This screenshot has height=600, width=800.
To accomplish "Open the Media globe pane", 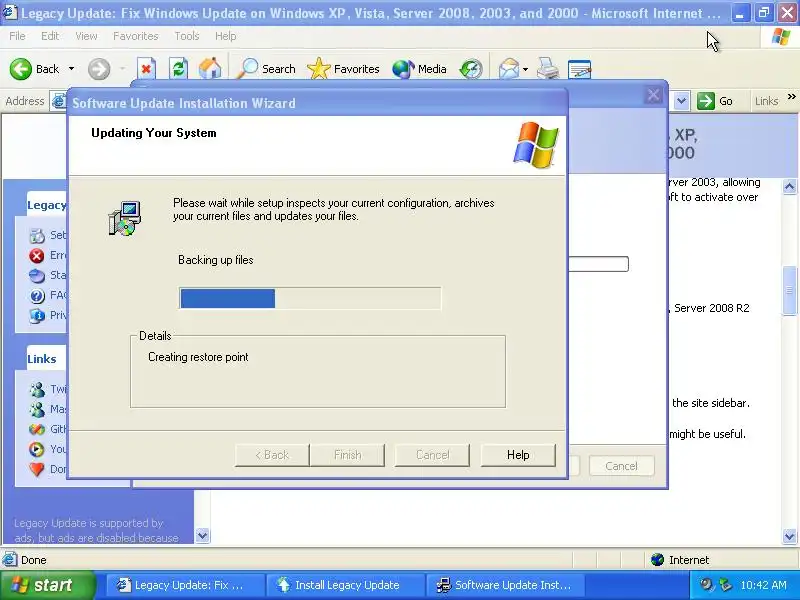I will (x=419, y=69).
